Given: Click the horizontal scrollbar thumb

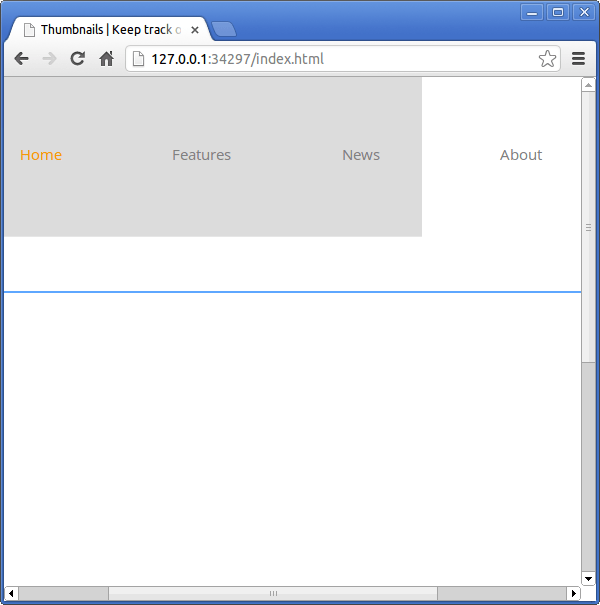Looking at the screenshot, I should [273, 593].
